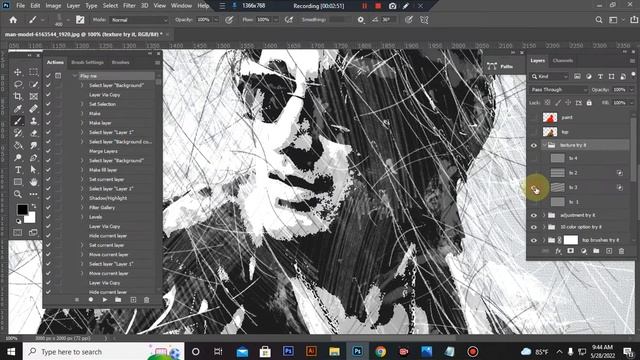
Task: Open the Filter menu
Action: [x=129, y=6]
